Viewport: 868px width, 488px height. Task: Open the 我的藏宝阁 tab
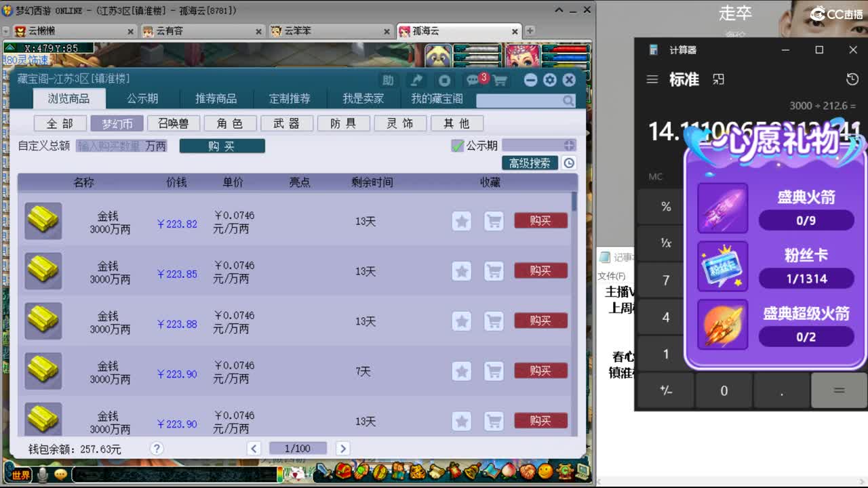[437, 98]
